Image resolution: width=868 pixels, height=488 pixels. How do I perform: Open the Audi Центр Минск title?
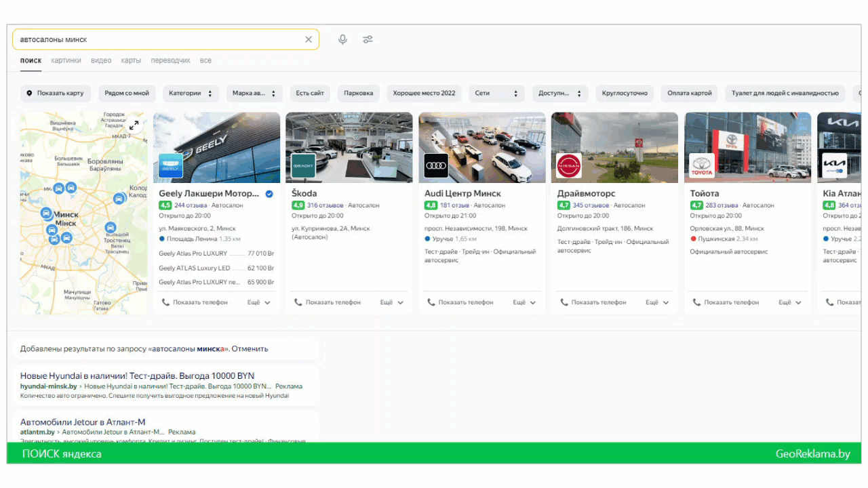(x=463, y=193)
